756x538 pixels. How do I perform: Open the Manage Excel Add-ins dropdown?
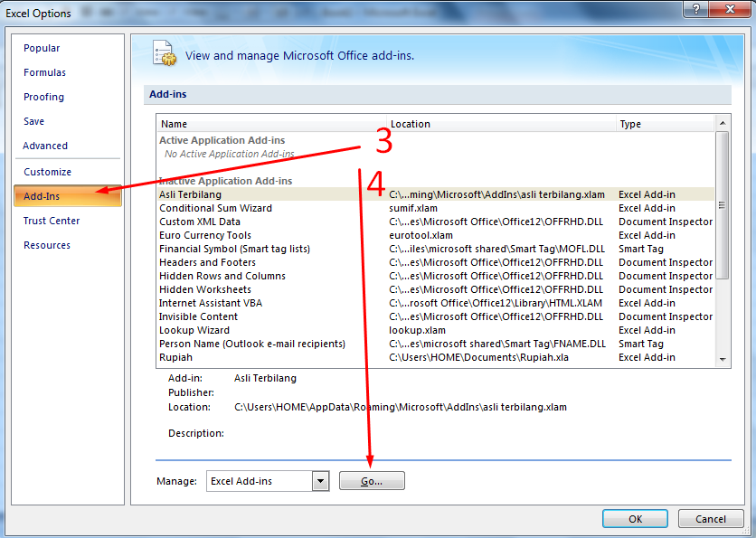[x=321, y=481]
